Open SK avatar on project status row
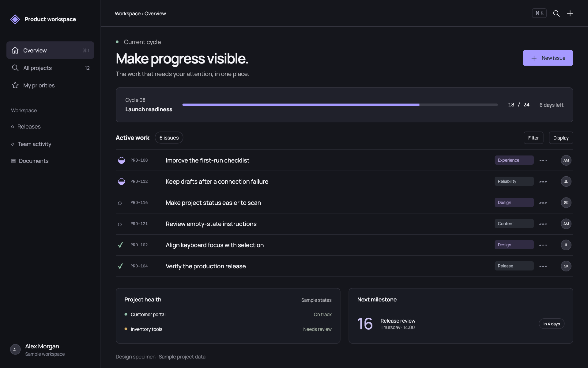Viewport: 588px width, 368px height. point(566,203)
